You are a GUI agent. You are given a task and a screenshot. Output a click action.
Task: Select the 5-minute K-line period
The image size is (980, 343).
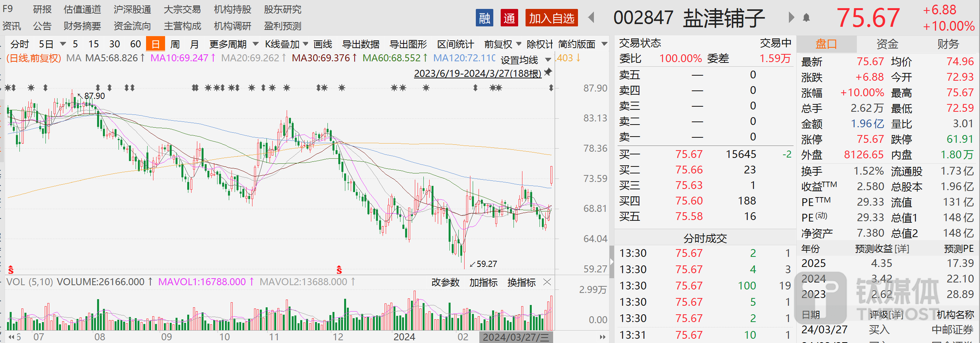pos(75,44)
